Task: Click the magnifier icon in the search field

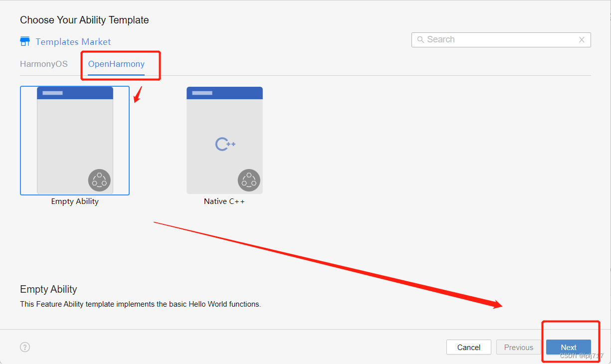Action: point(420,39)
